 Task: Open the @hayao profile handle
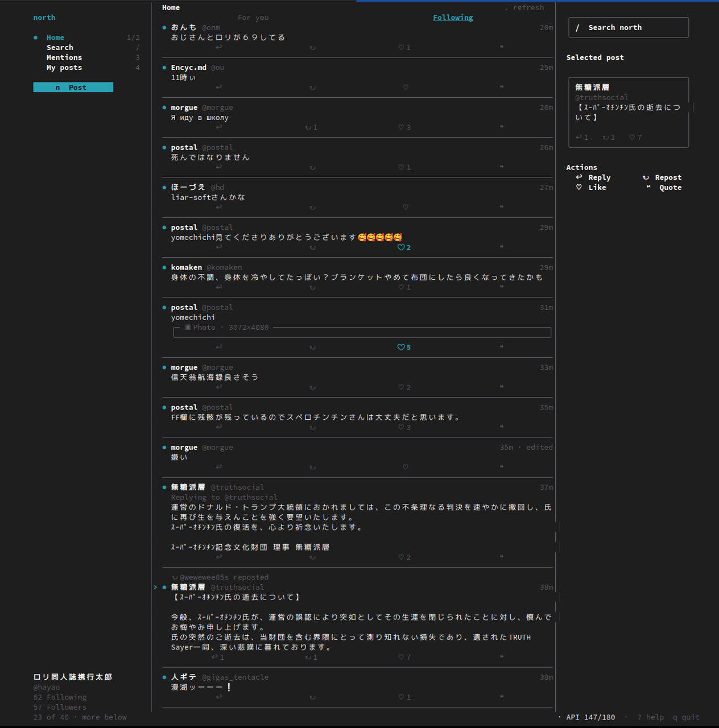click(47, 687)
